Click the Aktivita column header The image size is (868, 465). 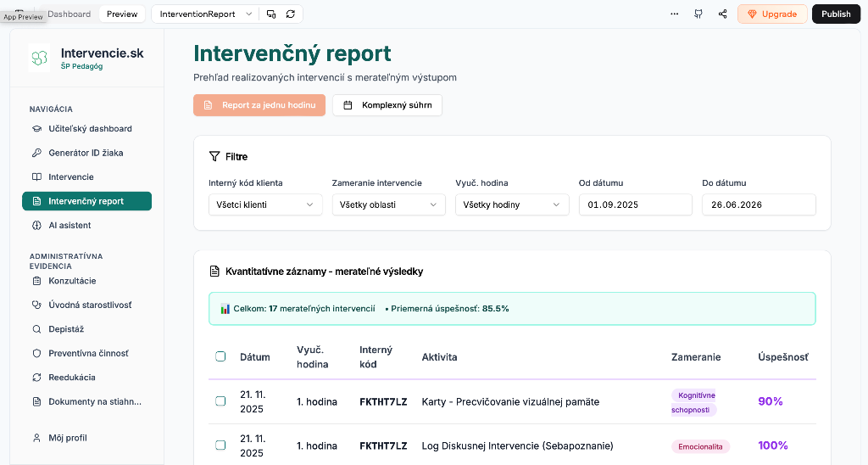click(x=440, y=357)
